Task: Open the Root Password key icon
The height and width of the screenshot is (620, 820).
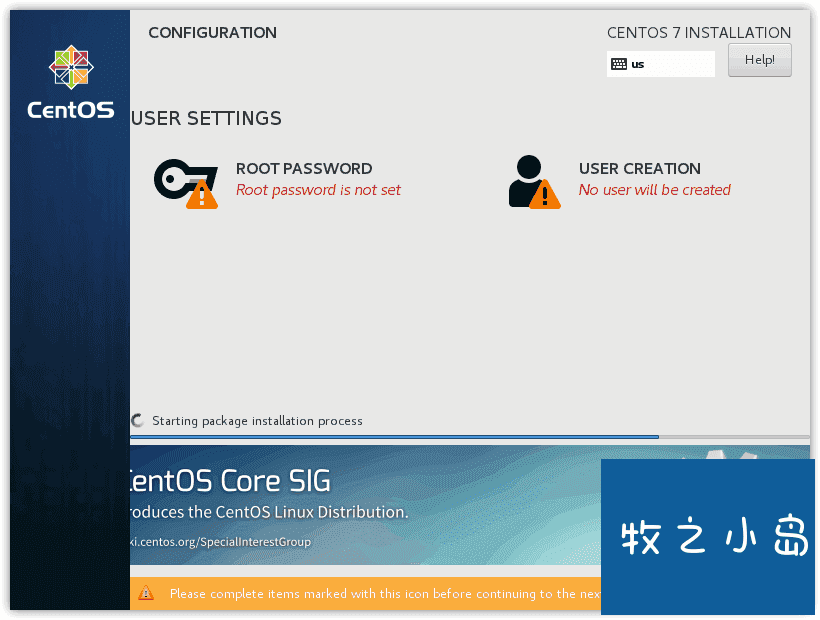Action: tap(186, 183)
